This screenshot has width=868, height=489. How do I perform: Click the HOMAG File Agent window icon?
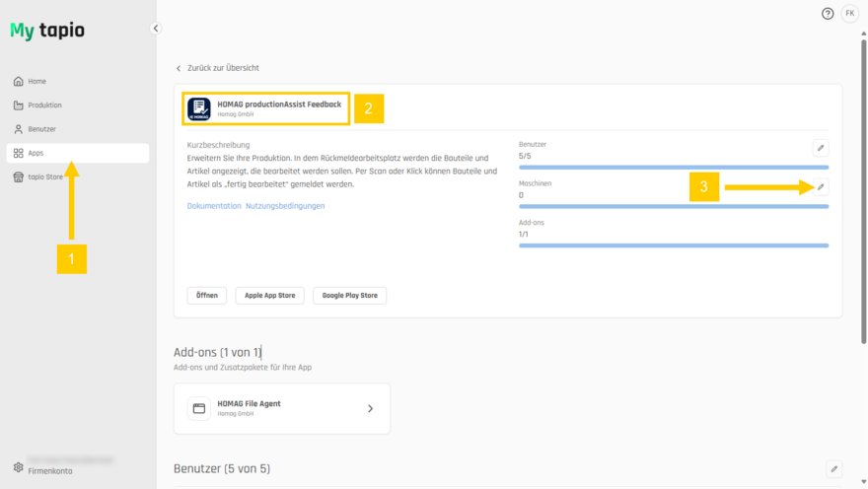click(198, 409)
